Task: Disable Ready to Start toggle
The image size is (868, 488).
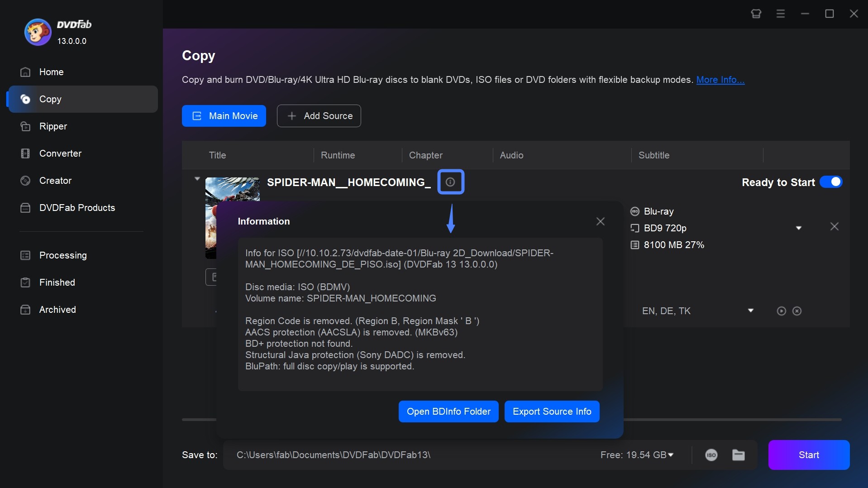Action: point(831,182)
